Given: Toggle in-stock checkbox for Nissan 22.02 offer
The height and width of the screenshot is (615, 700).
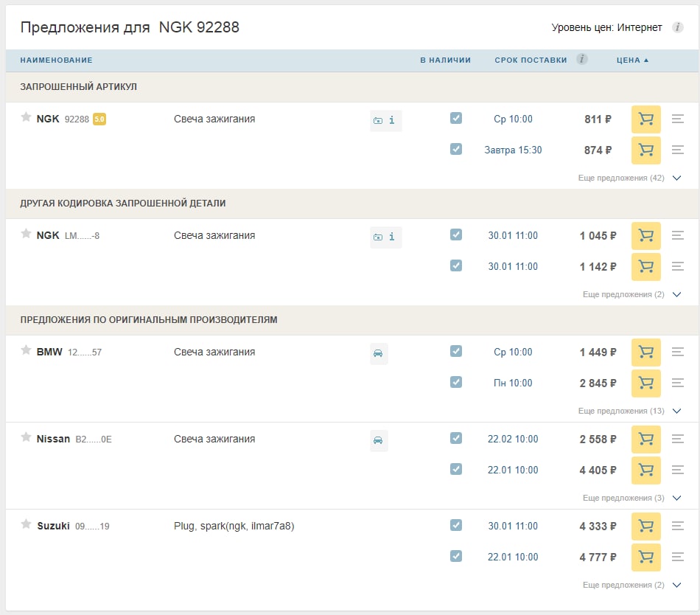Looking at the screenshot, I should pyautogui.click(x=456, y=439).
